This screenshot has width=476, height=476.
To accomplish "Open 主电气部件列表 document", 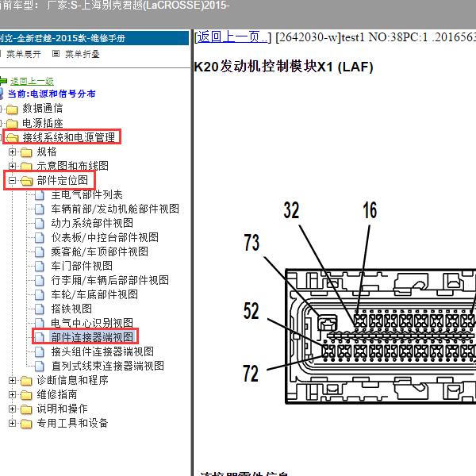I will click(x=86, y=194).
